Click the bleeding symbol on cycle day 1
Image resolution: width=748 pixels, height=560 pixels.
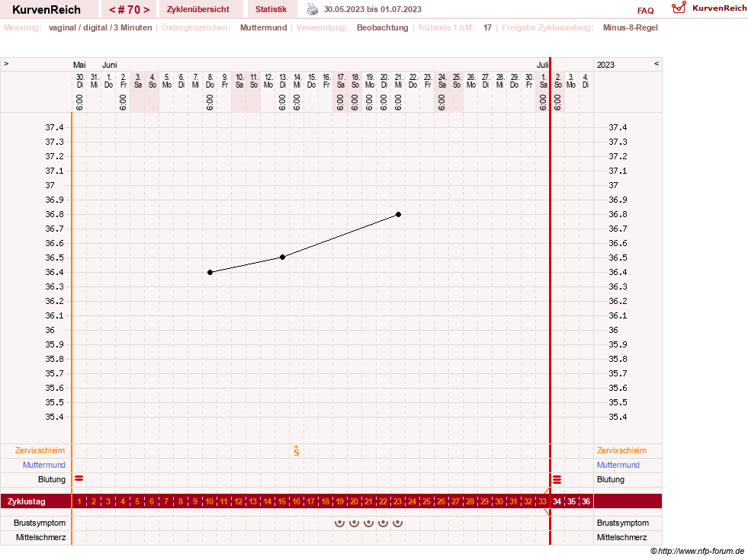pyautogui.click(x=79, y=478)
